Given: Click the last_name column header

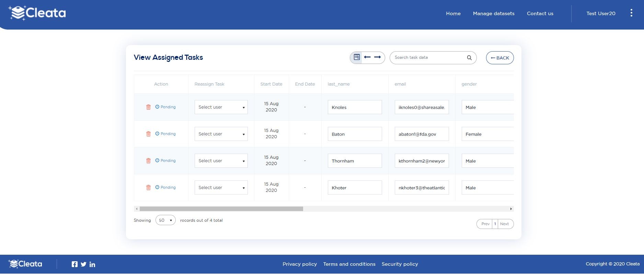Looking at the screenshot, I should (x=338, y=84).
